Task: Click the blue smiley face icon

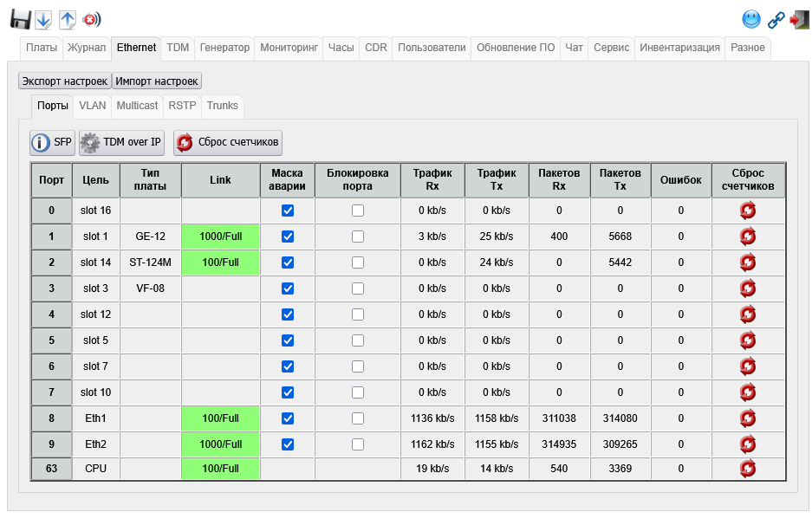Action: click(751, 19)
